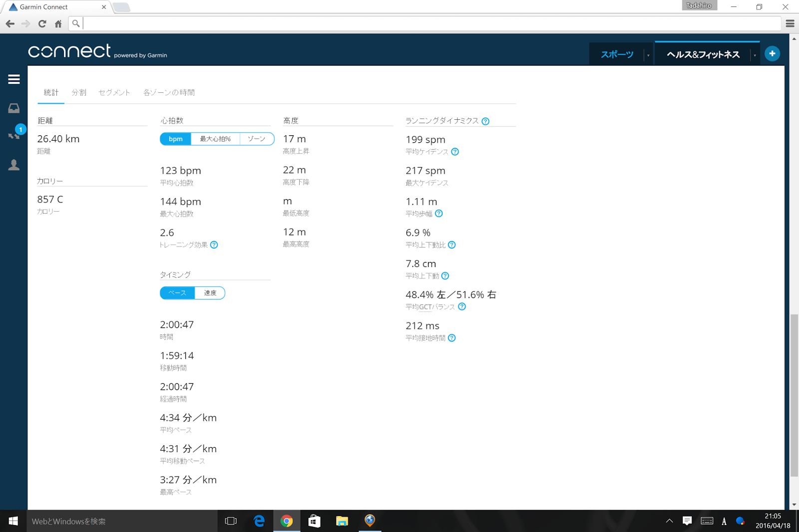Open the Chrome settings menu icon
The height and width of the screenshot is (532, 799).
pyautogui.click(x=790, y=23)
